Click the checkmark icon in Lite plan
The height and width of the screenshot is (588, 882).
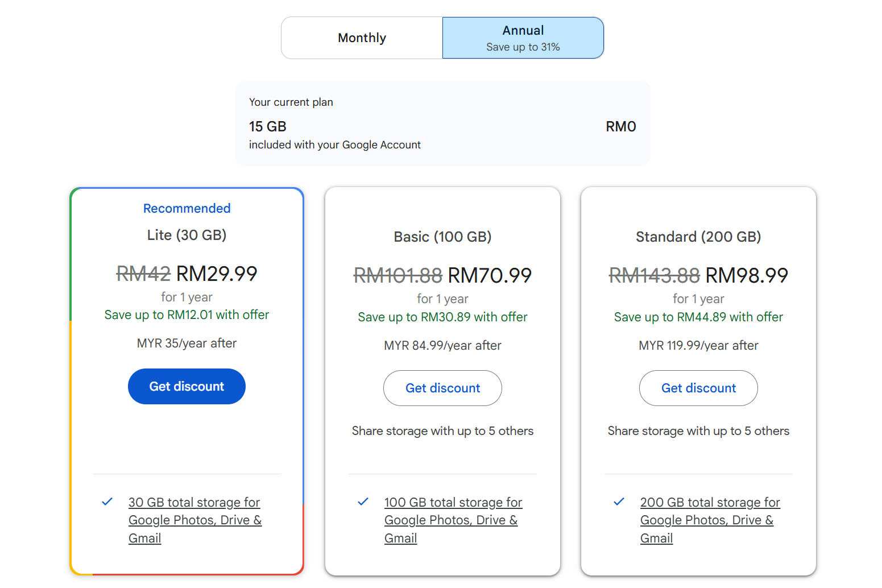[x=107, y=502]
